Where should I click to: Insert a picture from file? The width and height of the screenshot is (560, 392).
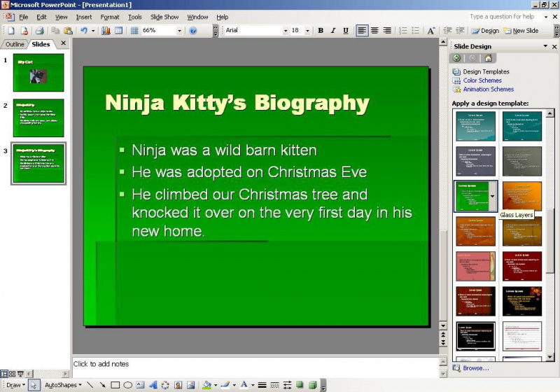click(190, 385)
